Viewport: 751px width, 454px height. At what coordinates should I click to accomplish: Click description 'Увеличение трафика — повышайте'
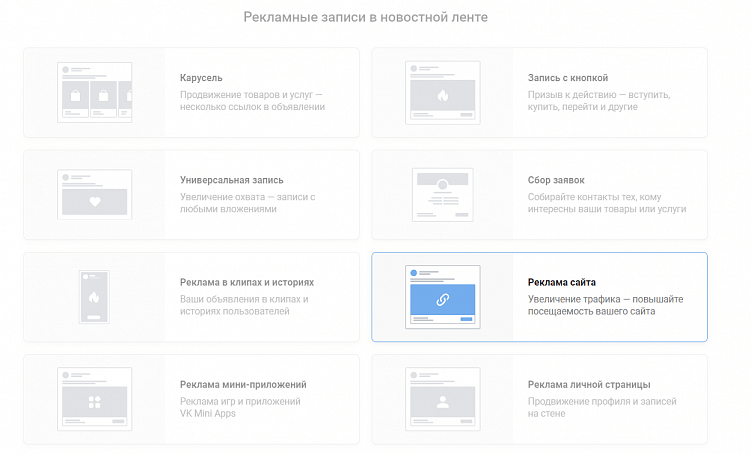[x=605, y=299]
